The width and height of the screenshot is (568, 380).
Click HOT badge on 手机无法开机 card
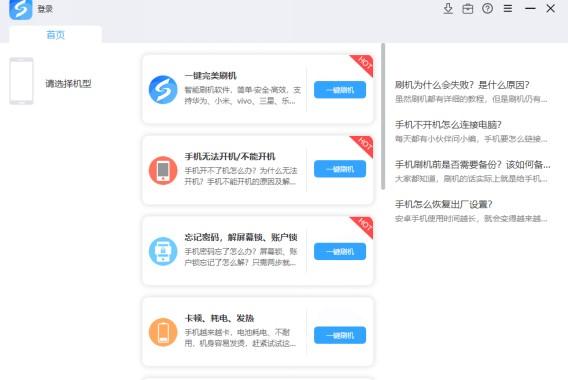click(x=363, y=145)
